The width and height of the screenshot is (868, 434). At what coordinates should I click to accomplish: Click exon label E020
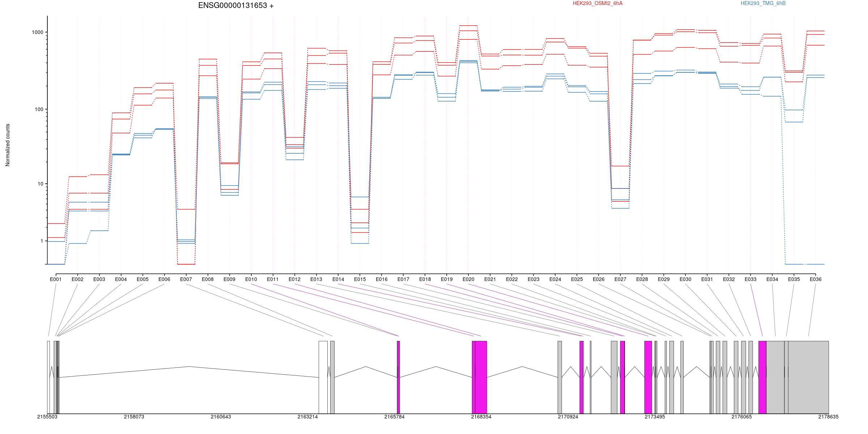[468, 279]
